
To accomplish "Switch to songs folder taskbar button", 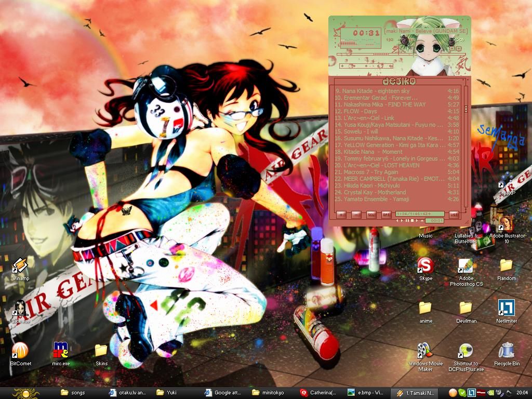I will click(81, 393).
